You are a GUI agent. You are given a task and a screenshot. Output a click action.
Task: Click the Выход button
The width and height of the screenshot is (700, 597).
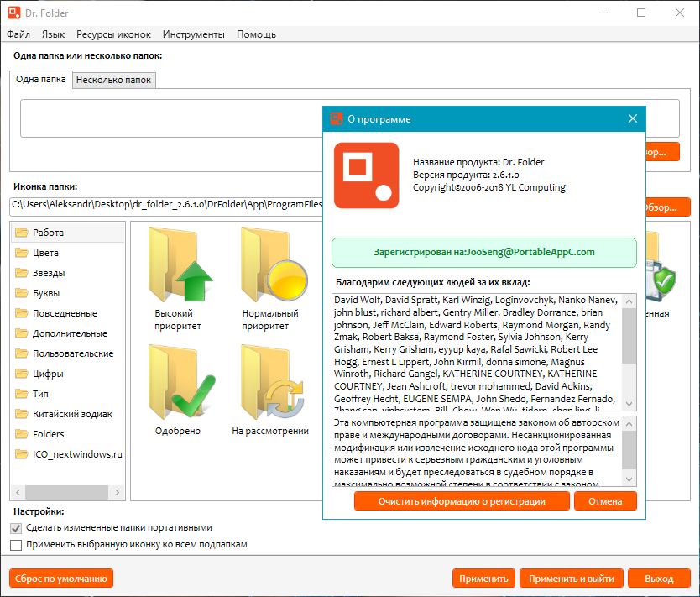659,579
